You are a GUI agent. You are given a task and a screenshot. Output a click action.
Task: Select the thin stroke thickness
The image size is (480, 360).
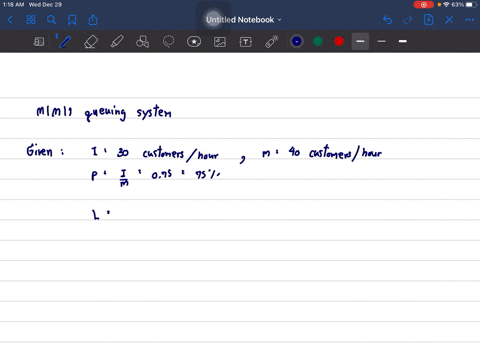(x=382, y=41)
